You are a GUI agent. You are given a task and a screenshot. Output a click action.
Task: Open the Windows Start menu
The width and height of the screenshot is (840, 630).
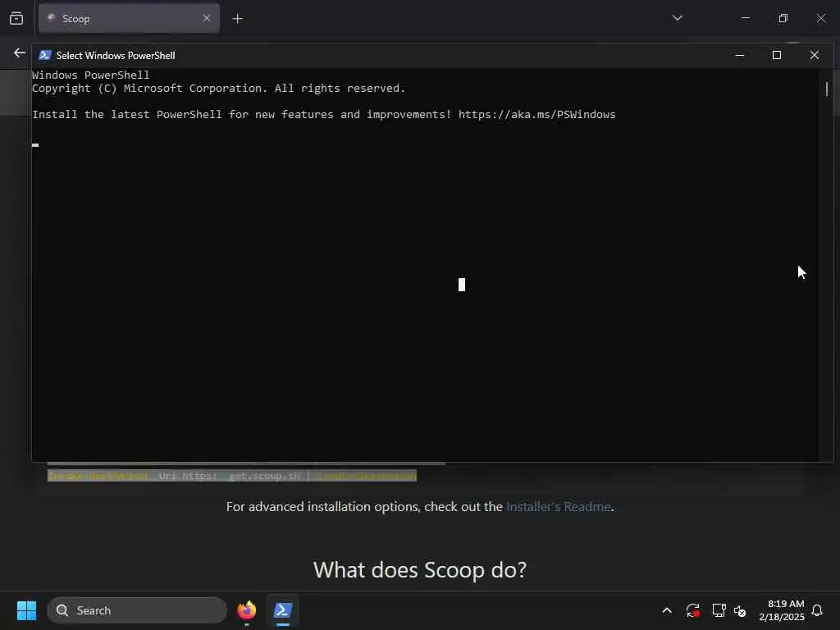coord(27,610)
